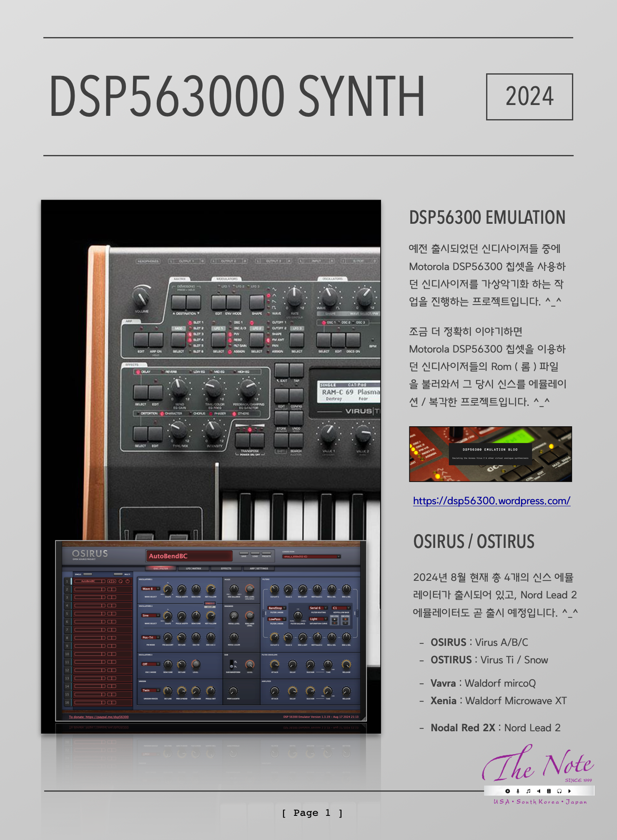The width and height of the screenshot is (617, 840).
Task: Open the LowPass filter 2 mode dropdown
Action: click(x=276, y=619)
